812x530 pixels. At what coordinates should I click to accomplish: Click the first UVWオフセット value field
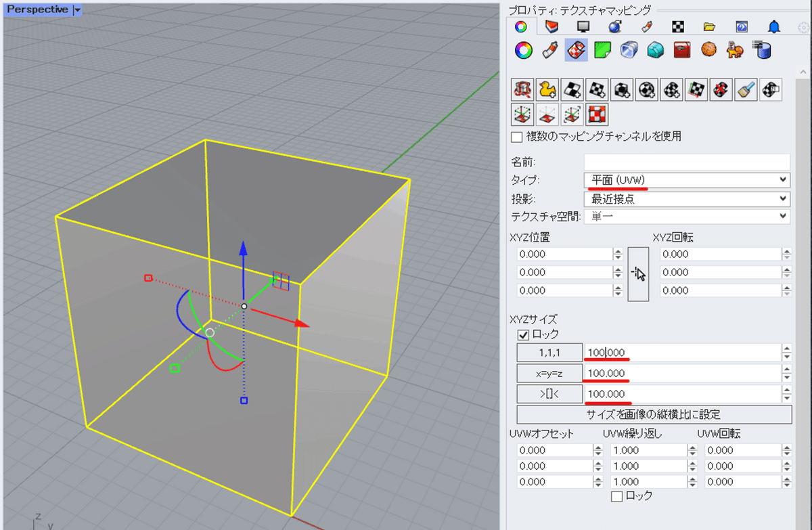pyautogui.click(x=555, y=450)
